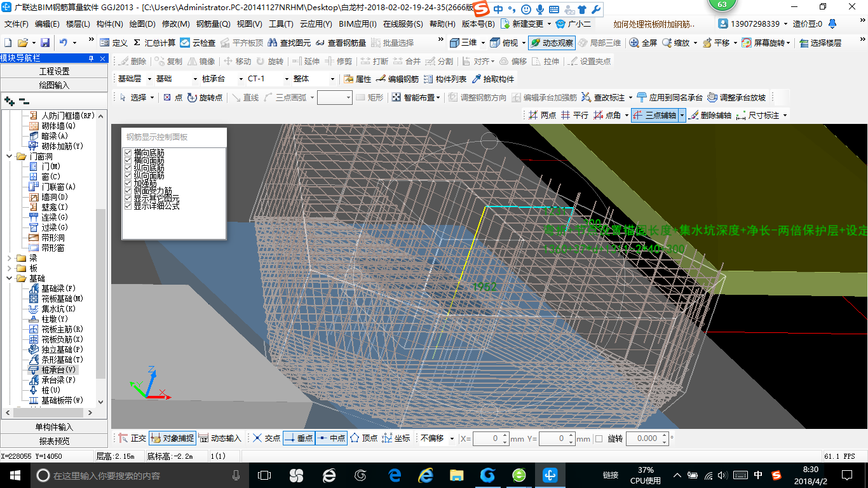Screen dimensions: 868x488
Task: Expand the 梁 tree node
Action: (9, 258)
